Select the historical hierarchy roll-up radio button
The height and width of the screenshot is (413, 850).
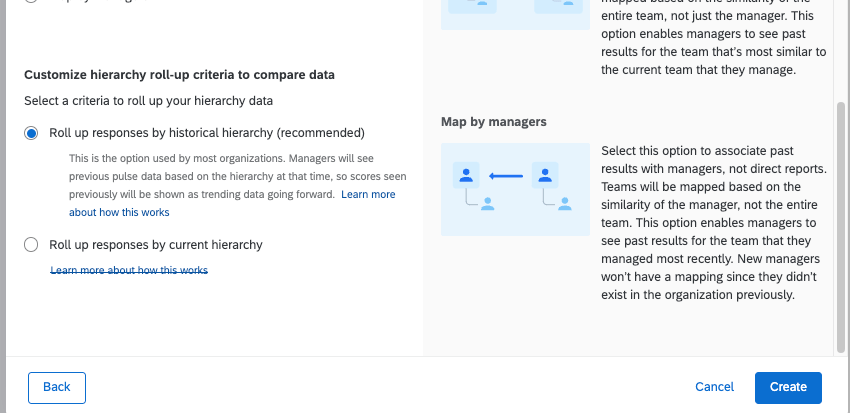[x=31, y=133]
